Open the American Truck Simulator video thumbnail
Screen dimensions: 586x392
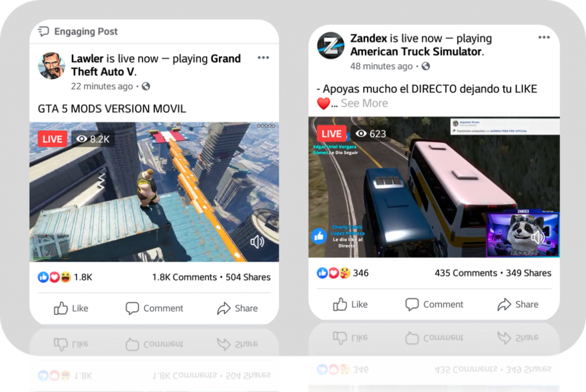(434, 187)
